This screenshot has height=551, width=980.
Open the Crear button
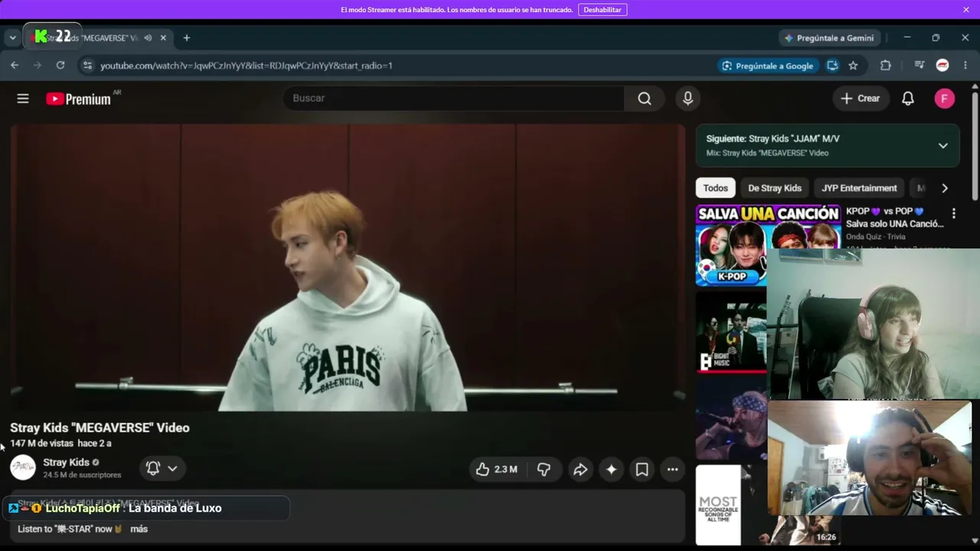[x=861, y=98]
